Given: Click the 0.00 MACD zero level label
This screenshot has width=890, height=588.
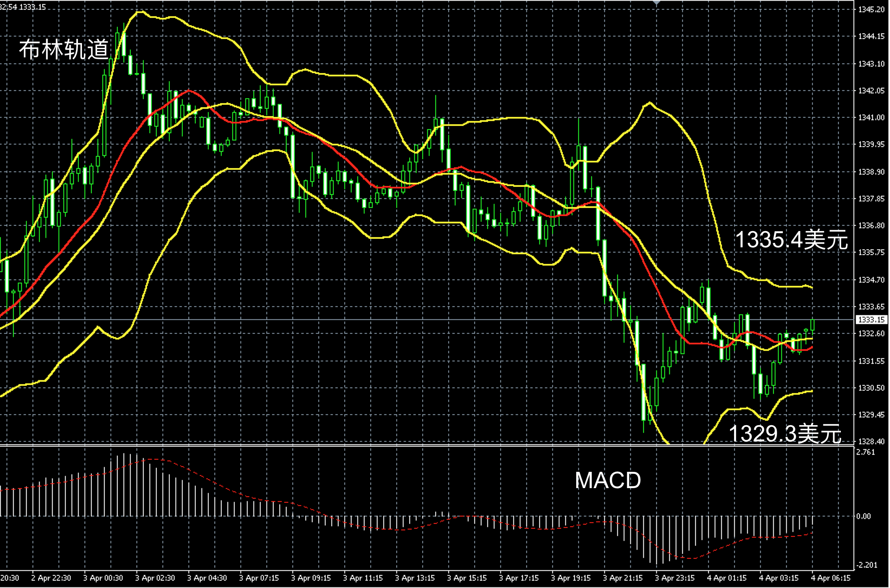Looking at the screenshot, I should click(x=864, y=516).
